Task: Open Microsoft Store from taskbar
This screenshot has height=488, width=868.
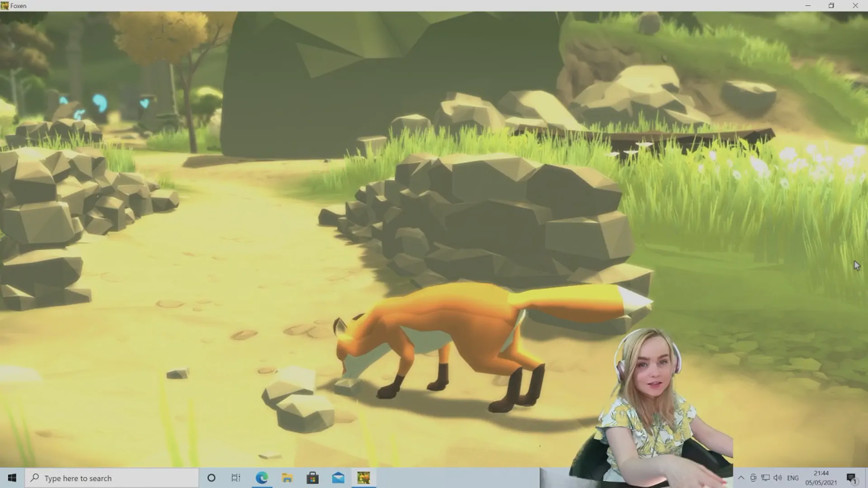Action: pos(312,478)
